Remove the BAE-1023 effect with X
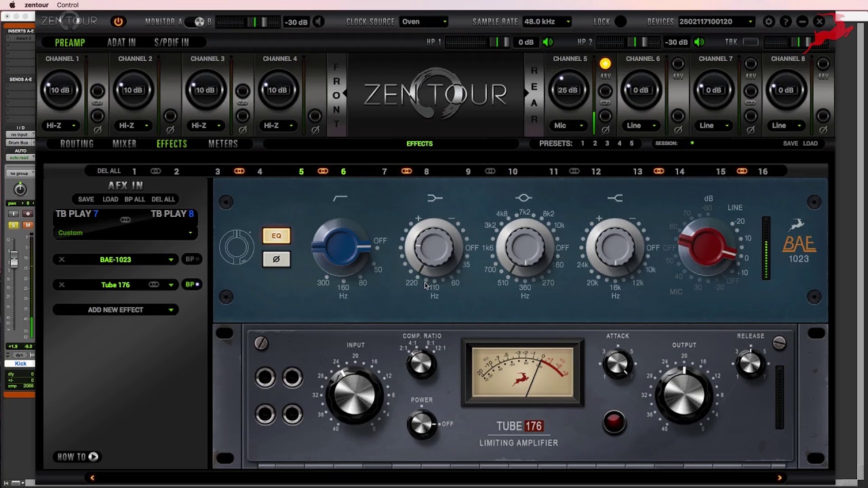Viewport: 868px width, 488px height. click(x=61, y=260)
